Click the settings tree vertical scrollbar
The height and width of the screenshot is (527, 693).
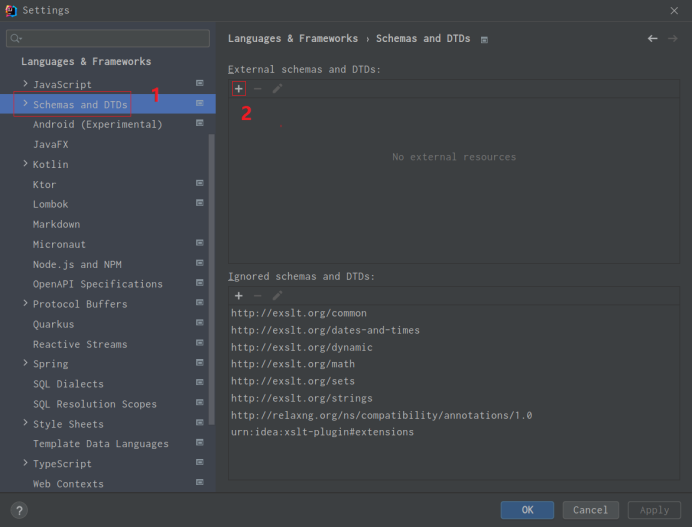pyautogui.click(x=211, y=280)
